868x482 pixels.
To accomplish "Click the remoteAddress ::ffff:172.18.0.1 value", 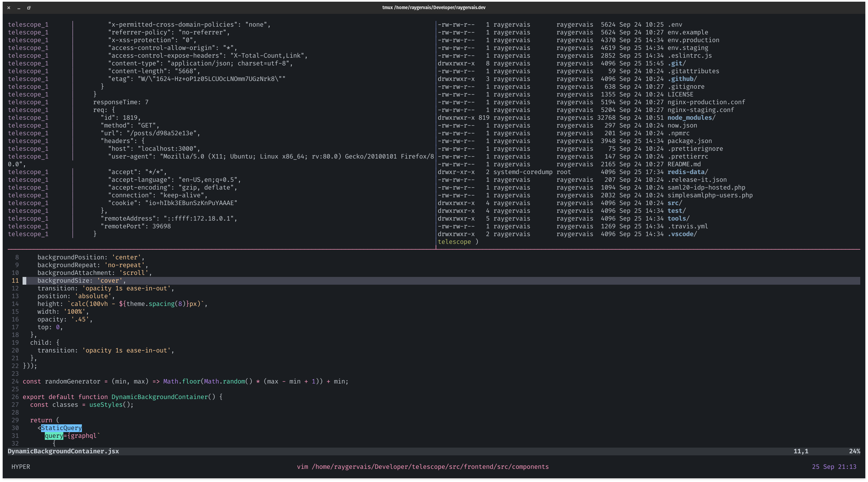I will [198, 219].
